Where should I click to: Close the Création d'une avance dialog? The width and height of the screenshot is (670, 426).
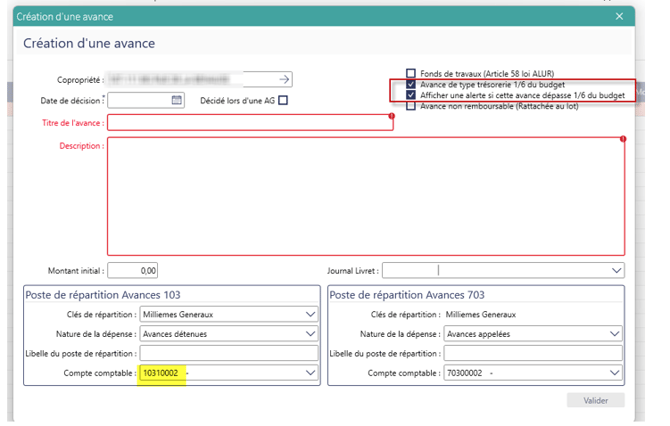click(x=619, y=16)
